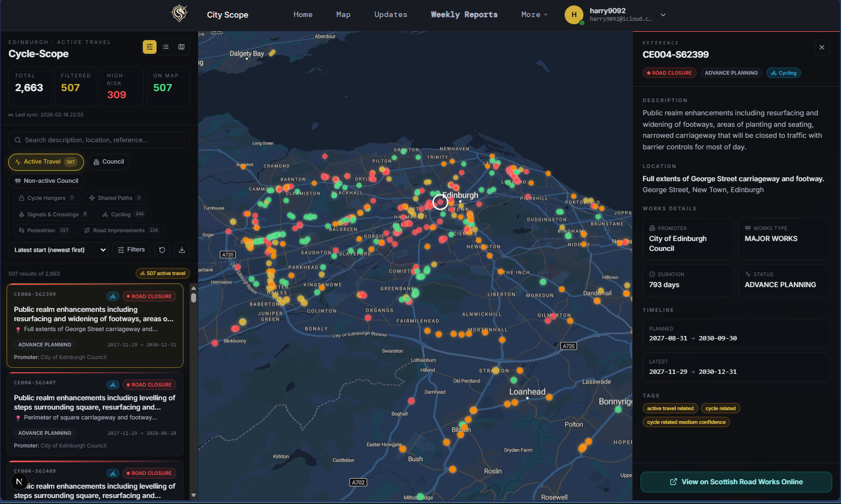Open the Latest start sort dropdown

[60, 250]
